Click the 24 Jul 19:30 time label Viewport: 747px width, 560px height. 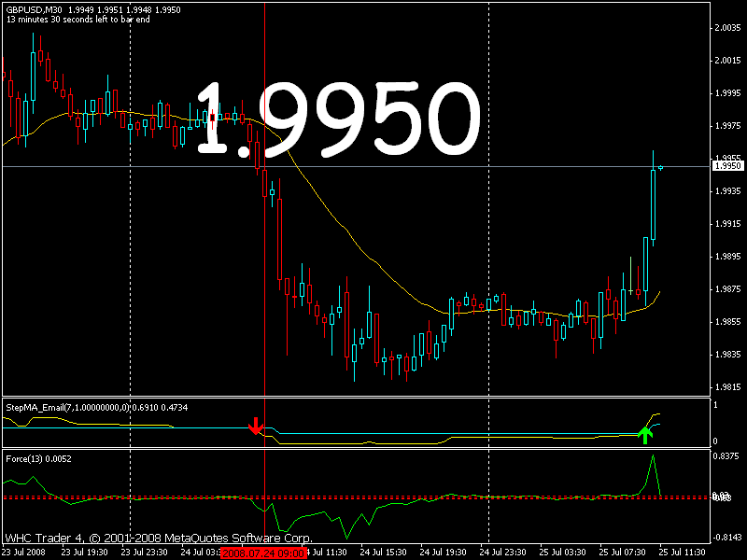coord(443,553)
